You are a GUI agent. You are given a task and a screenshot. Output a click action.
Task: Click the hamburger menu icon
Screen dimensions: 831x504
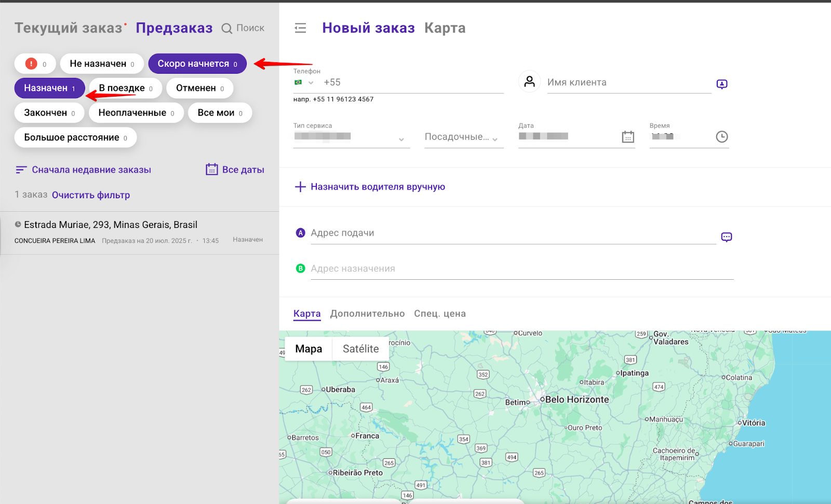[300, 28]
